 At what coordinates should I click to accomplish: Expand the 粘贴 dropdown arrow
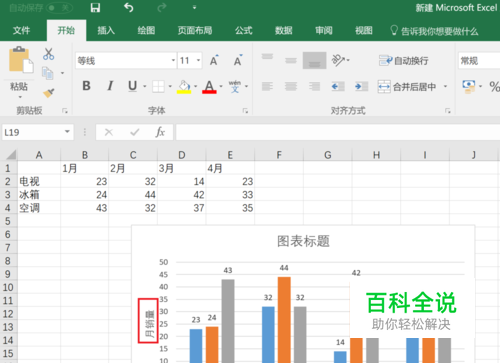20,97
